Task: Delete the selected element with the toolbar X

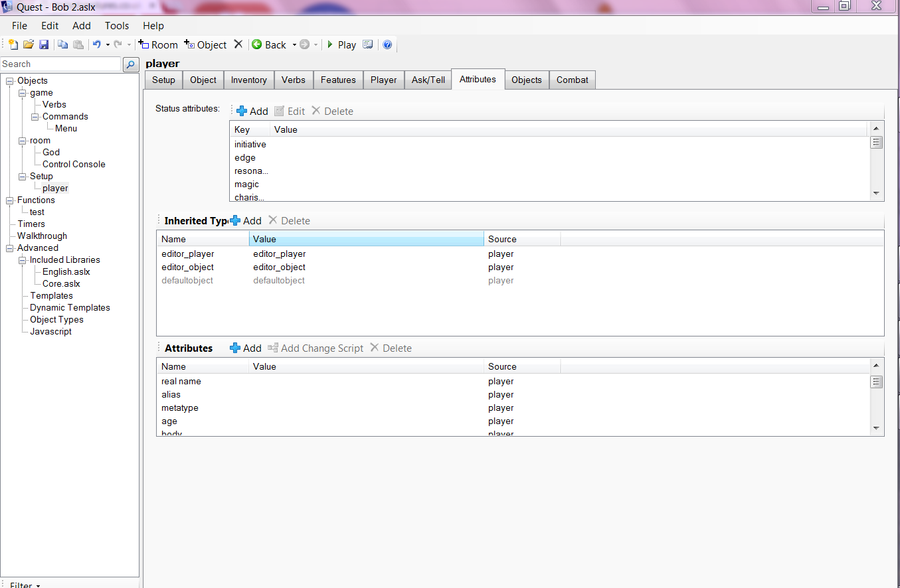Action: tap(238, 44)
